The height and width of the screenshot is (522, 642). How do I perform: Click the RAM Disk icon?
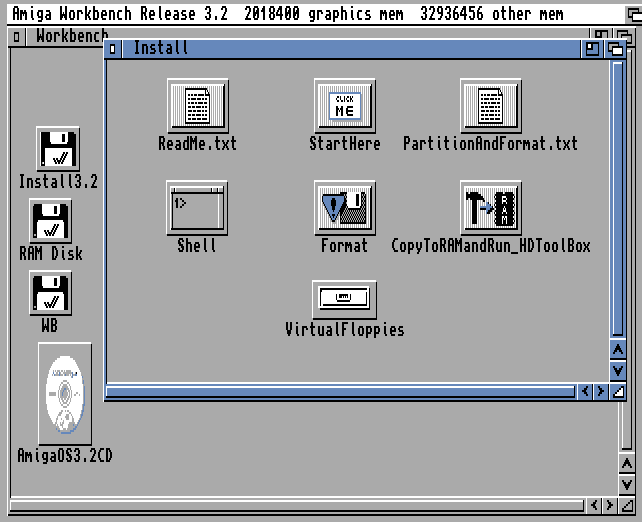tap(51, 222)
